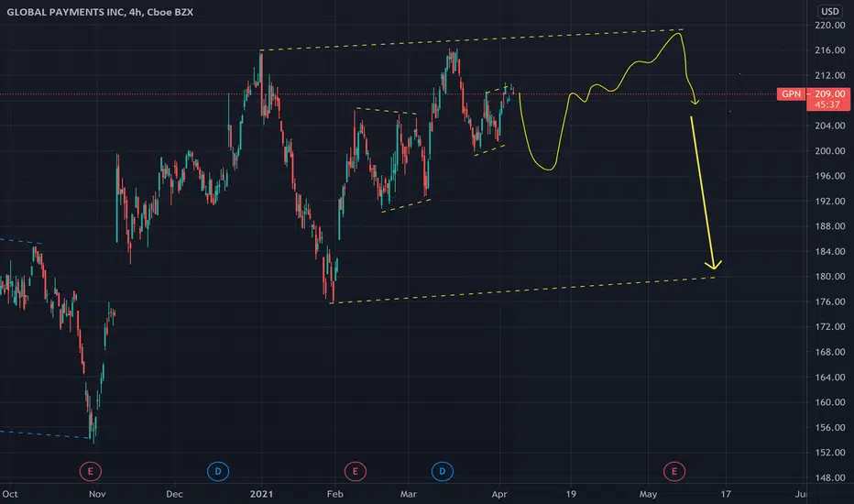This screenshot has width=854, height=504.
Task: Click the 19 date label on time axis
Action: tap(571, 494)
